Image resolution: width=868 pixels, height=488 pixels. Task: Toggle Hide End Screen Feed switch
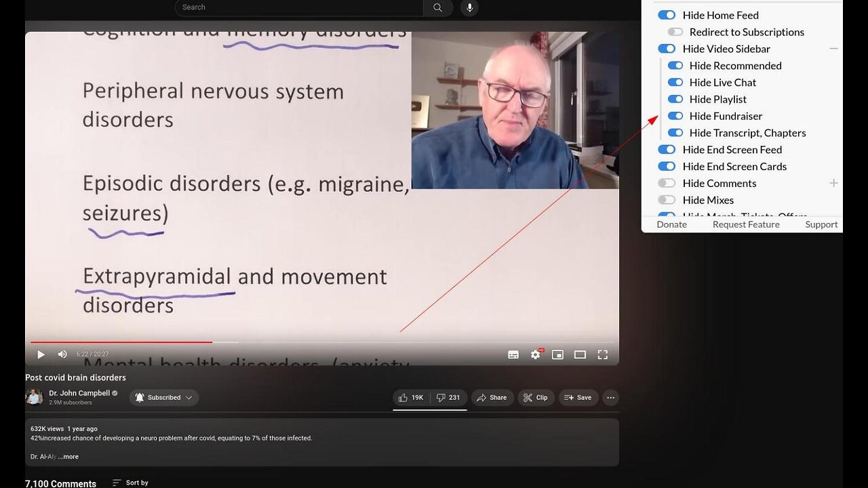[x=667, y=150]
